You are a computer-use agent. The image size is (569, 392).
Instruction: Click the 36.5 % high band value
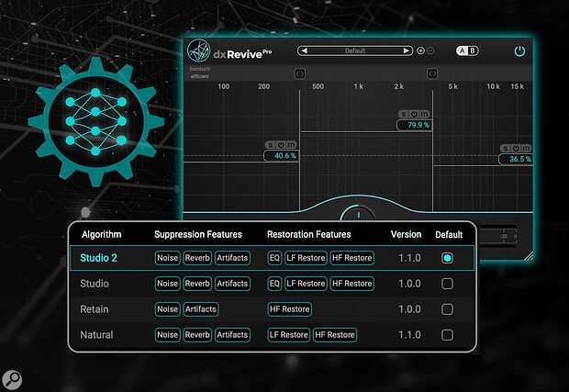pyautogui.click(x=516, y=159)
